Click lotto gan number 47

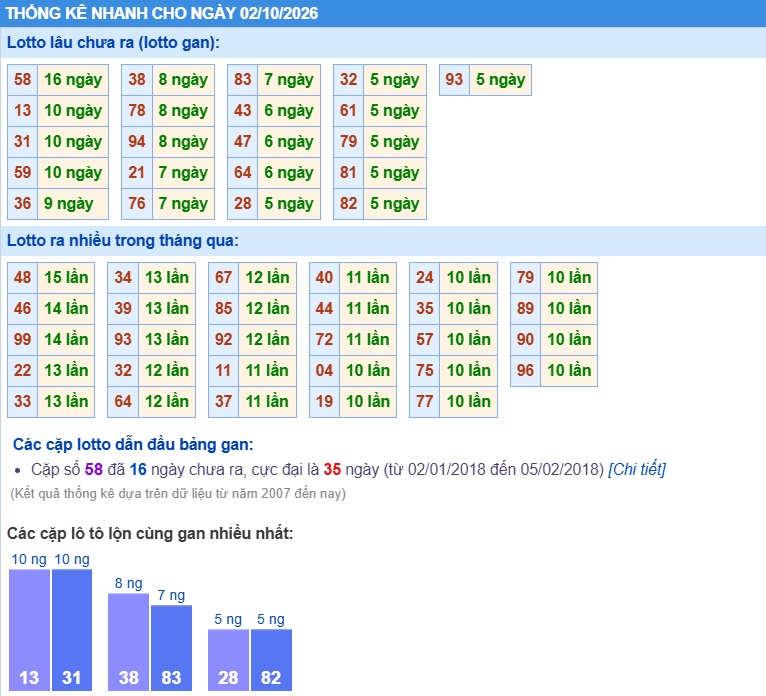tap(242, 142)
